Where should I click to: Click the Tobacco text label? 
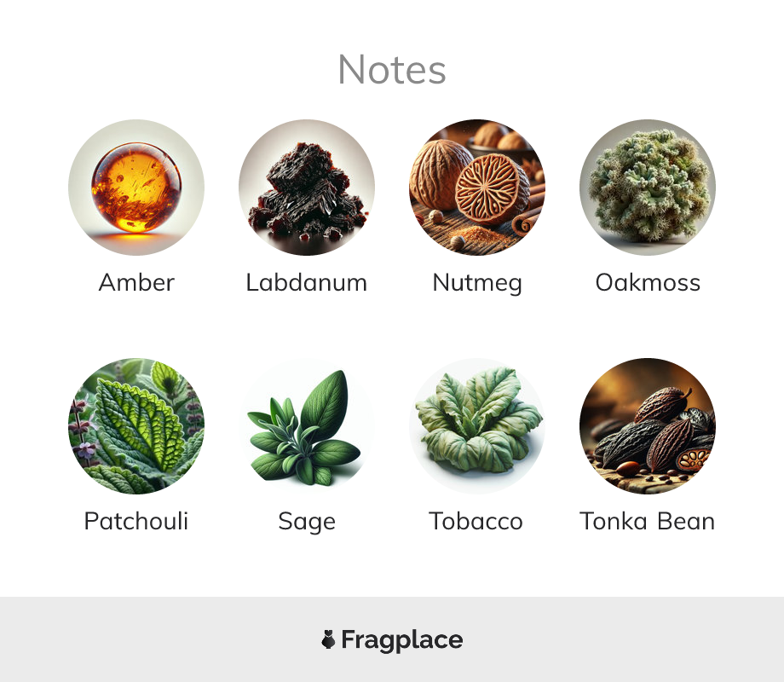pyautogui.click(x=476, y=521)
